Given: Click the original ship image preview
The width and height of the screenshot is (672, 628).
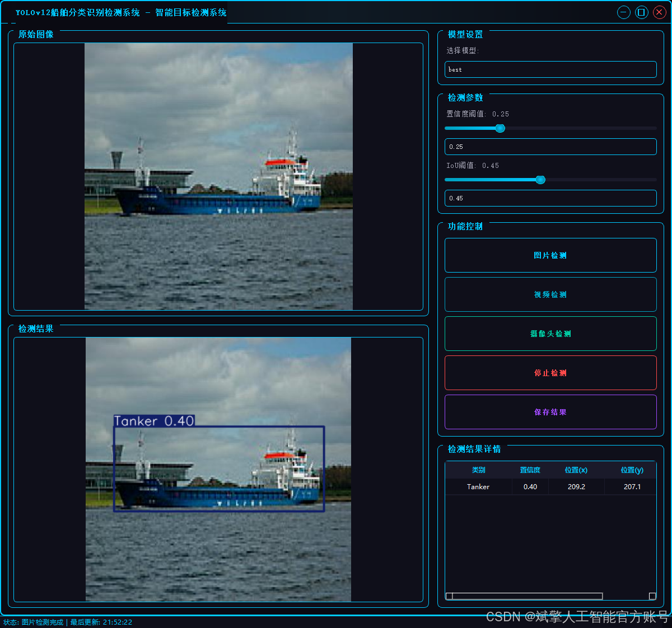Looking at the screenshot, I should click(218, 176).
